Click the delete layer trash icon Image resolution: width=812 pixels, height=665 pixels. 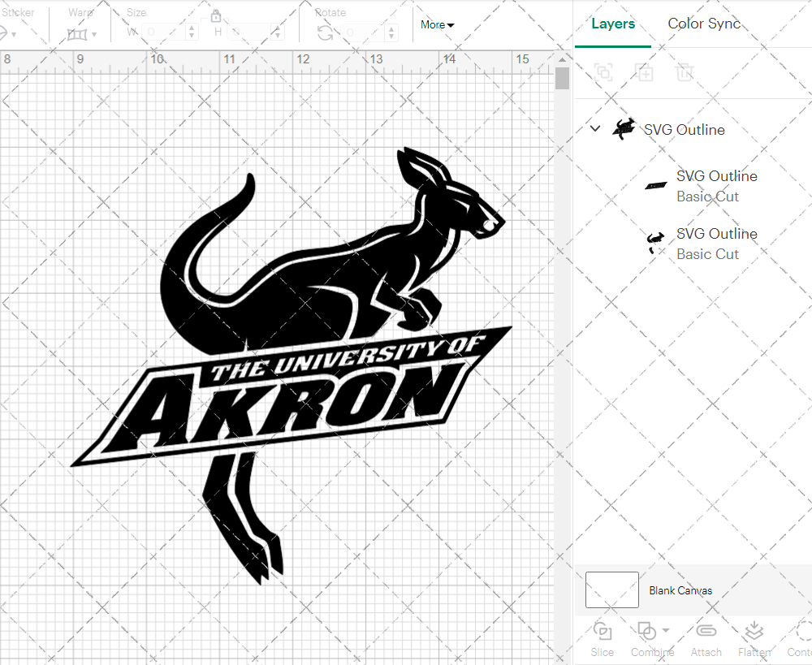685,72
